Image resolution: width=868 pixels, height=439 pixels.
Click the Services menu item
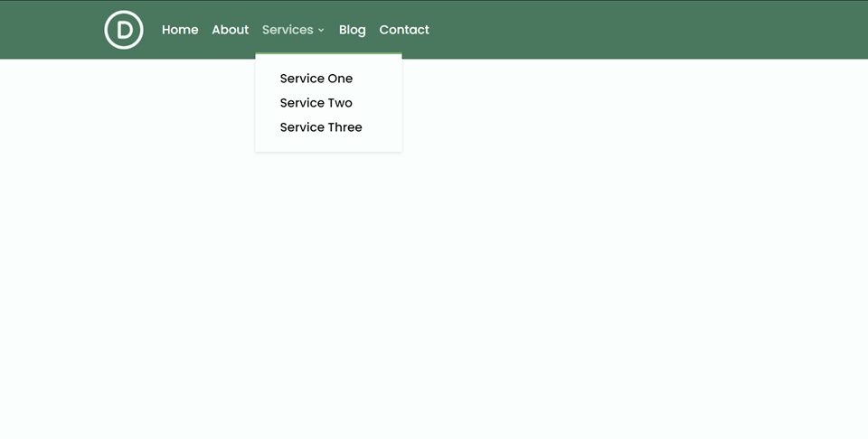tap(288, 30)
